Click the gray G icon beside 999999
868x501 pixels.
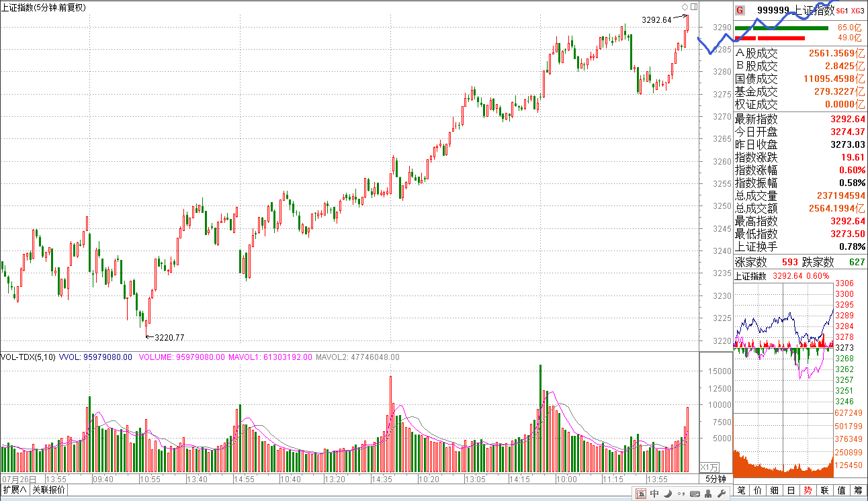(x=740, y=10)
